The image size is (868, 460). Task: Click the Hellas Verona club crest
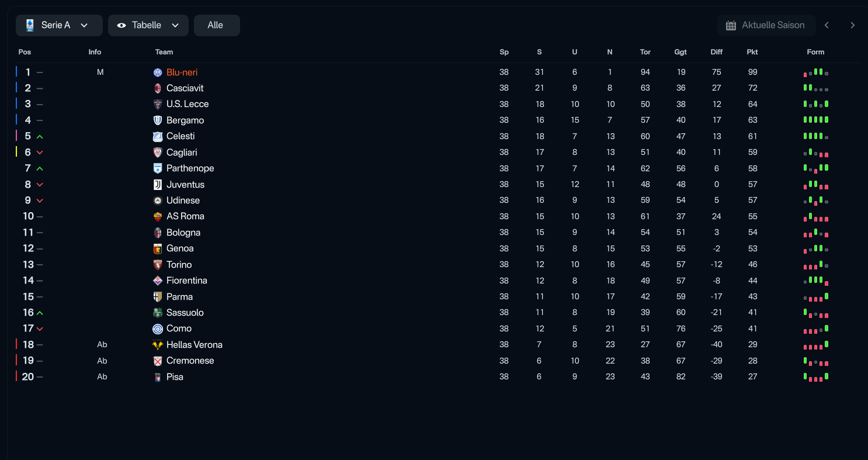click(x=157, y=345)
